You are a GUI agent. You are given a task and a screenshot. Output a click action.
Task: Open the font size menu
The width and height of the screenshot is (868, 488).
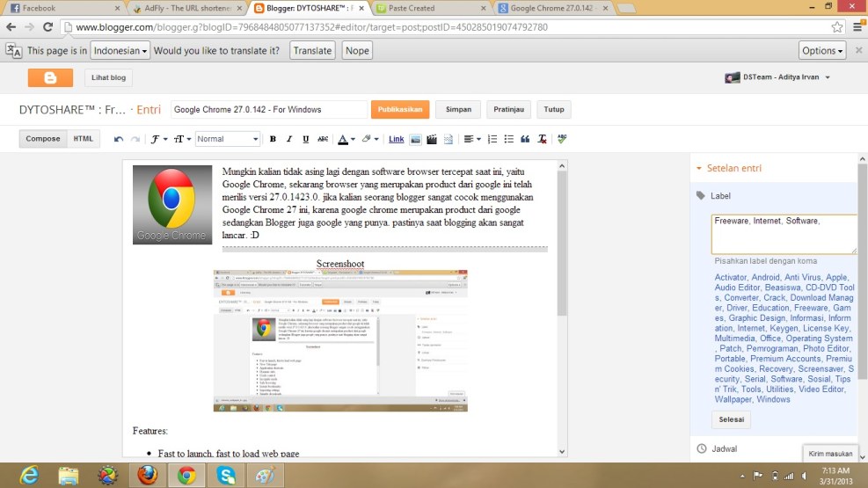click(182, 139)
